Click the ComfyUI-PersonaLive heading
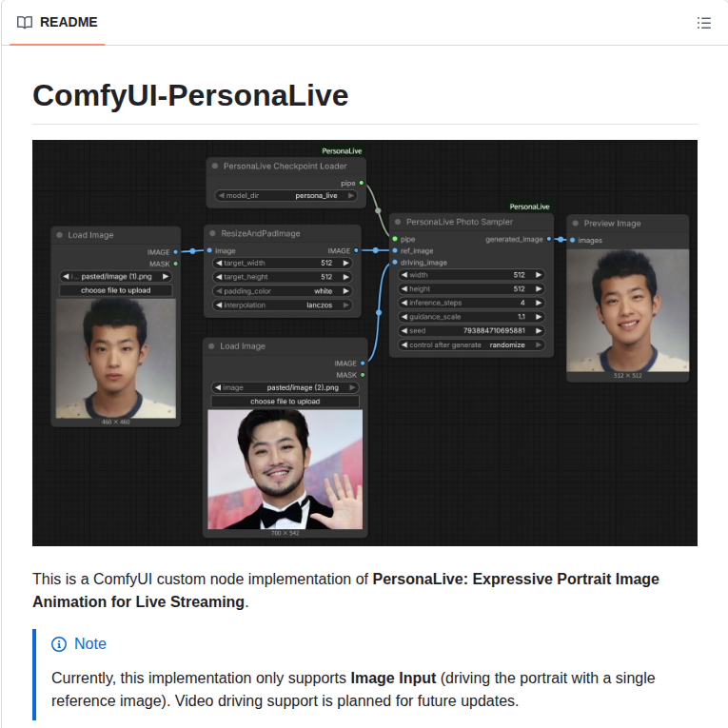 click(x=190, y=96)
